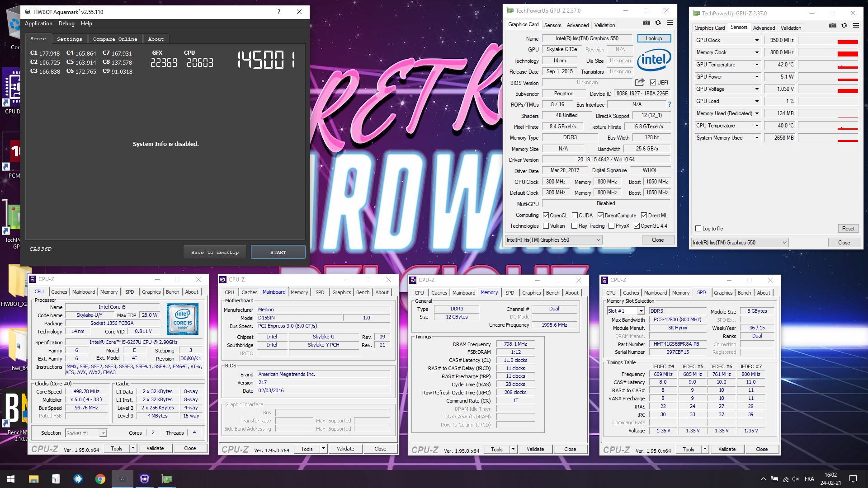Open hamburger menu in GPU-Z Sensors window
The width and height of the screenshot is (868, 488).
click(856, 26)
